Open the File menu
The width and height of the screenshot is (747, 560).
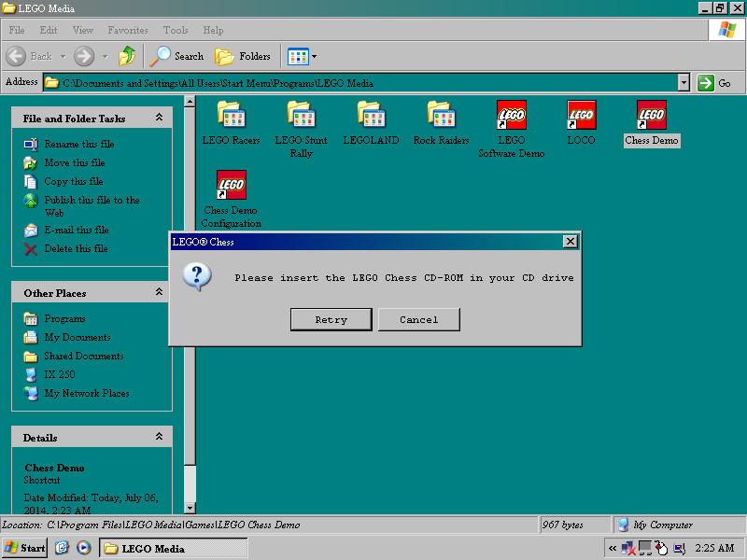click(x=17, y=30)
